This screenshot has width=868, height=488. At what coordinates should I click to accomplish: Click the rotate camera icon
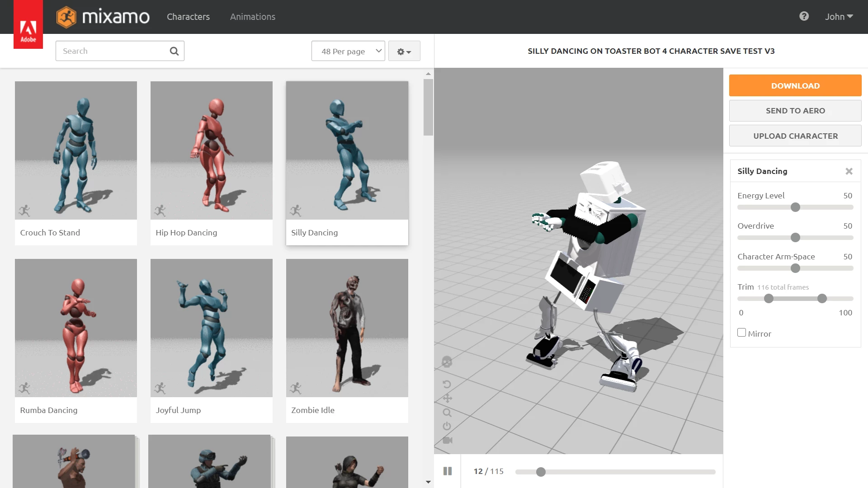click(x=447, y=384)
